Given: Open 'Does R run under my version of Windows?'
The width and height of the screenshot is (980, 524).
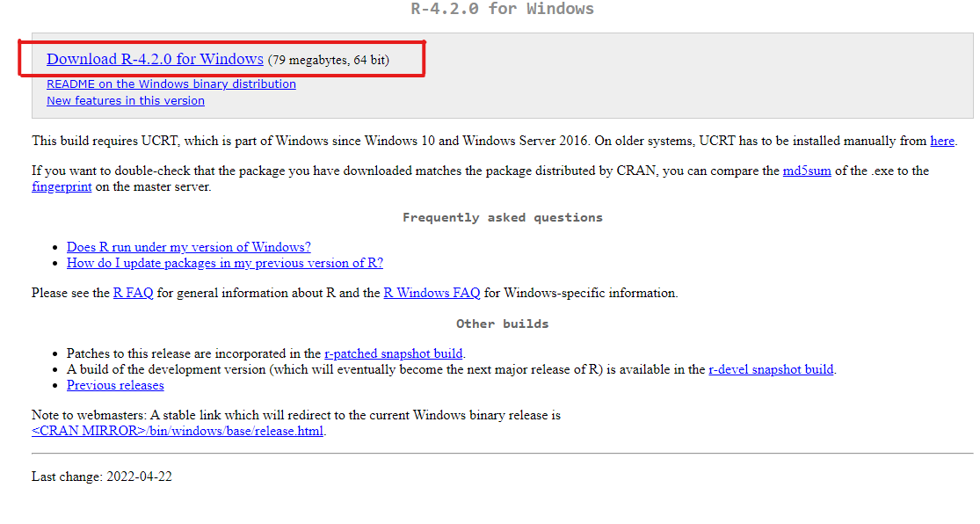Looking at the screenshot, I should click(188, 247).
